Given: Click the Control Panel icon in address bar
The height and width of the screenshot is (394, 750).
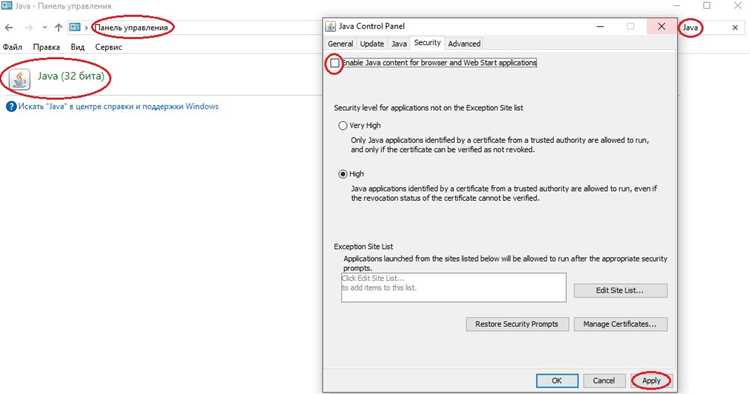Looking at the screenshot, I should pyautogui.click(x=75, y=27).
